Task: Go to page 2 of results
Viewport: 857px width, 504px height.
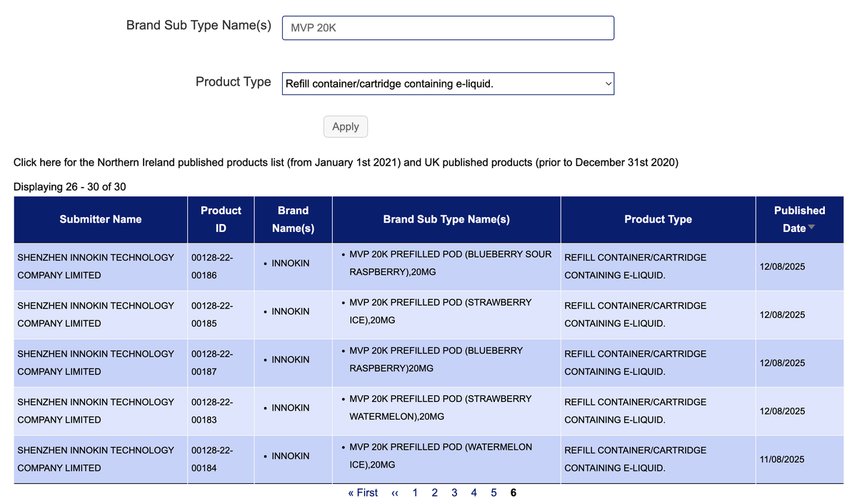Action: click(435, 493)
